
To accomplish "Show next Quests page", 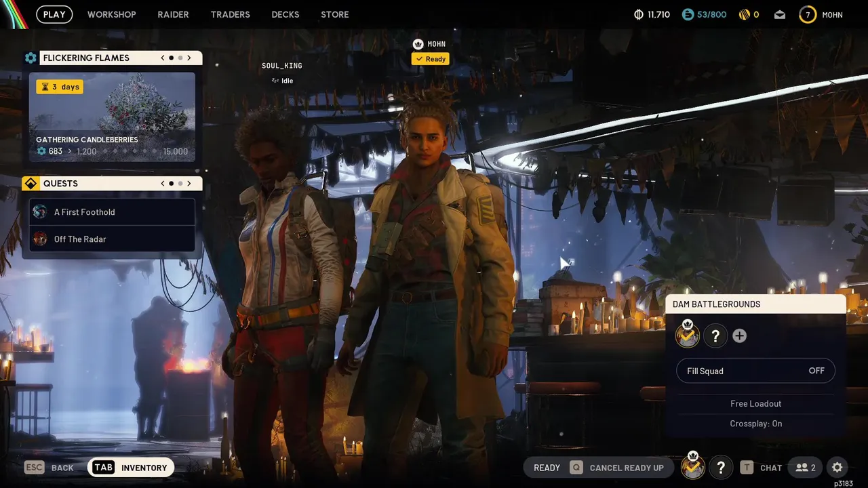I will (x=189, y=184).
